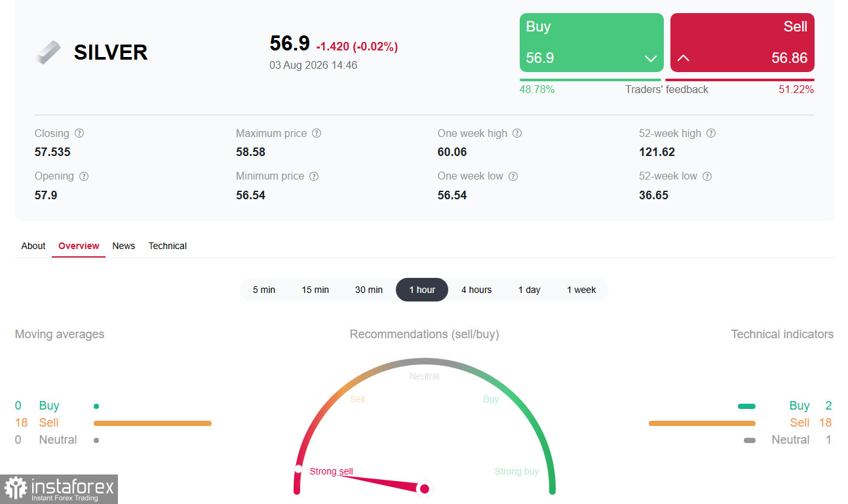848x504 pixels.
Task: Open the Minimum price help icon
Action: pyautogui.click(x=314, y=176)
